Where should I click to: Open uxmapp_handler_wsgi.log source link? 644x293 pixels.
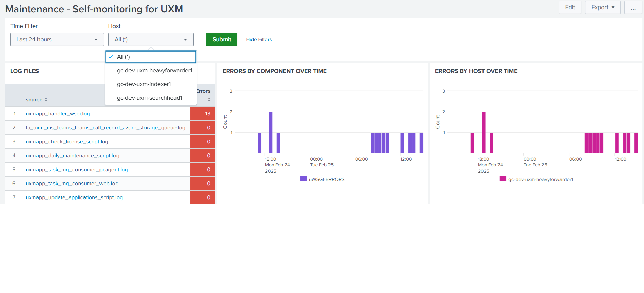point(58,114)
